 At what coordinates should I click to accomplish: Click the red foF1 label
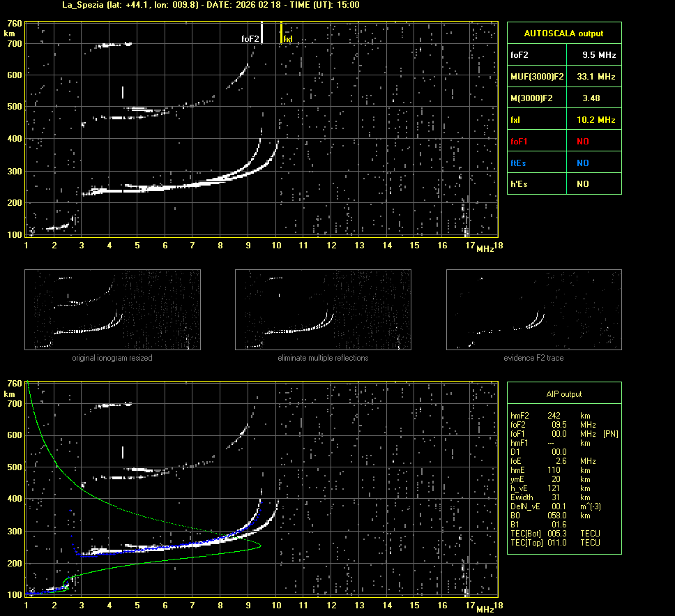click(519, 141)
